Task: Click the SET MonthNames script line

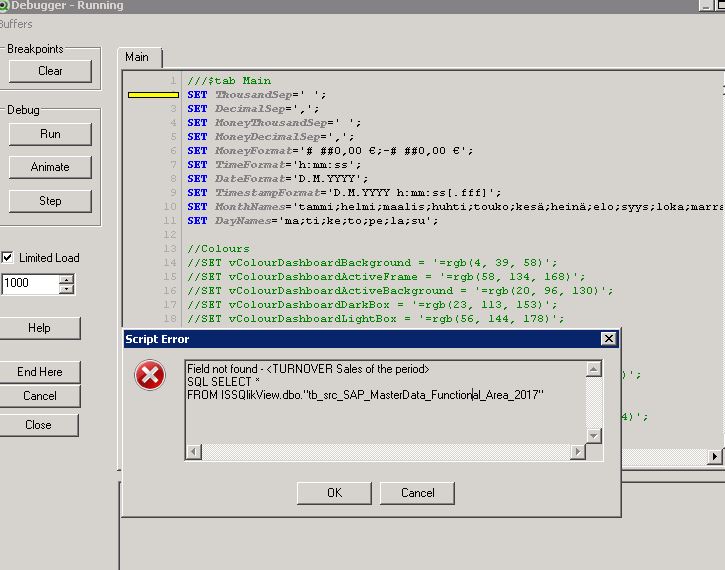Action: tap(455, 207)
